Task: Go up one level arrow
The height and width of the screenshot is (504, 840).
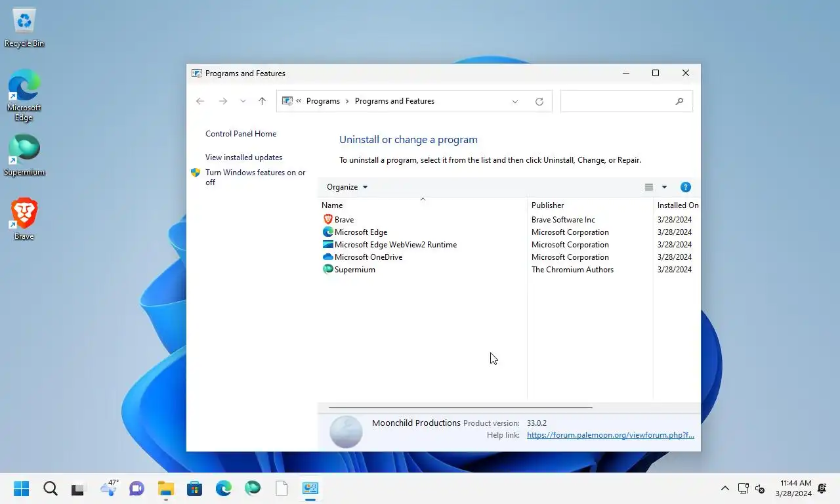Action: coord(262,101)
